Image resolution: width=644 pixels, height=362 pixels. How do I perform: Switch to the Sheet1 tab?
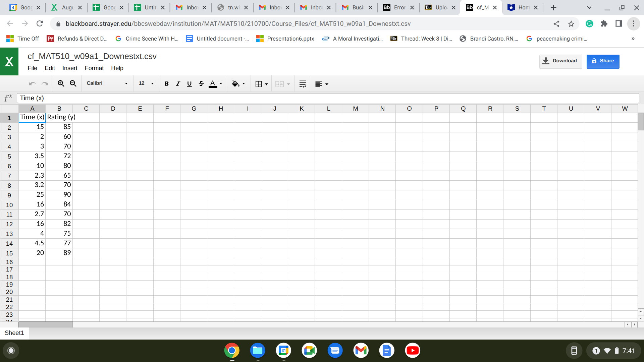pyautogui.click(x=14, y=333)
